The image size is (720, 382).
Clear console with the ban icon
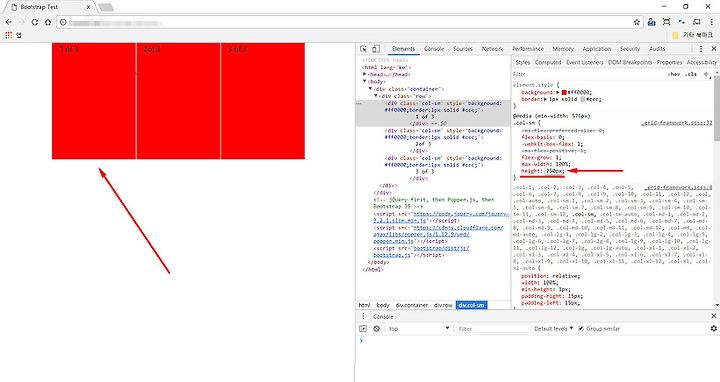tap(377, 329)
